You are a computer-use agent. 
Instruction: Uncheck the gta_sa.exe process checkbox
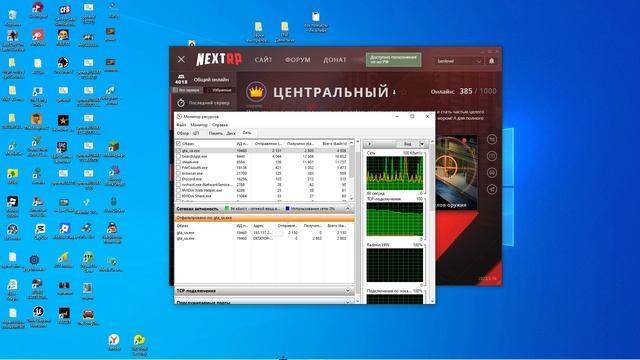[178, 151]
